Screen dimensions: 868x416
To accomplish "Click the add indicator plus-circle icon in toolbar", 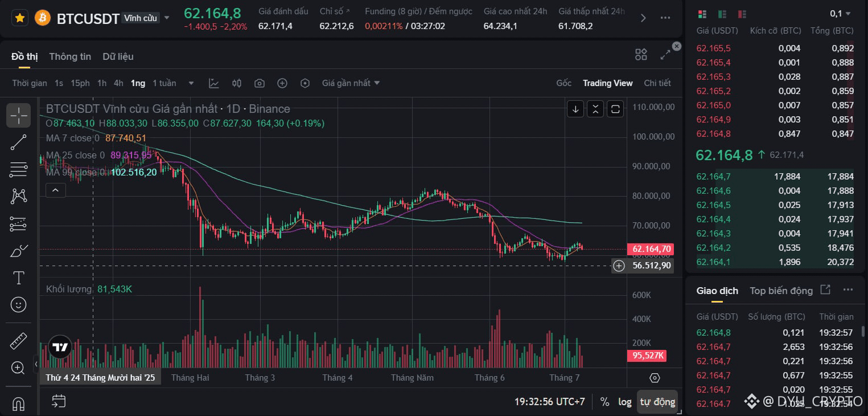I will [x=282, y=83].
